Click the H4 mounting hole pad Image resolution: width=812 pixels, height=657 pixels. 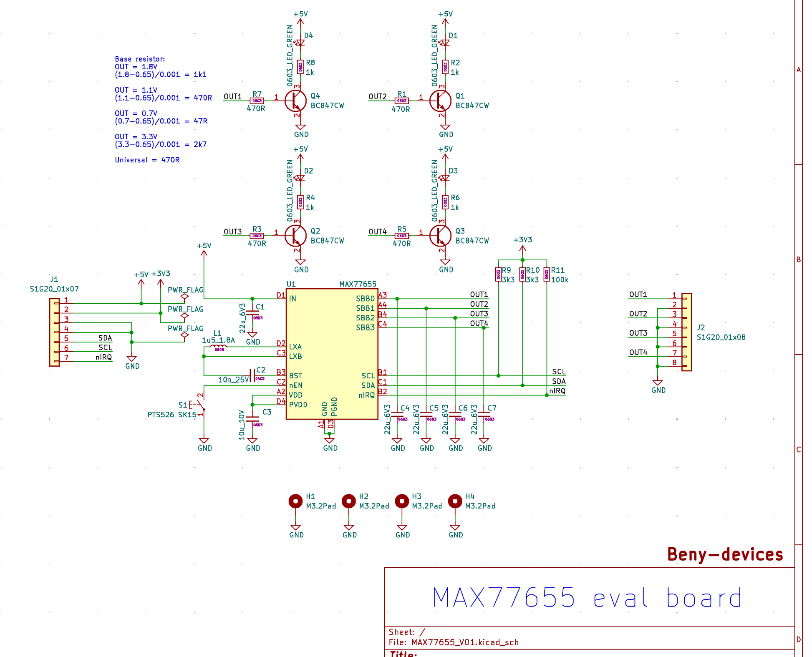[455, 501]
